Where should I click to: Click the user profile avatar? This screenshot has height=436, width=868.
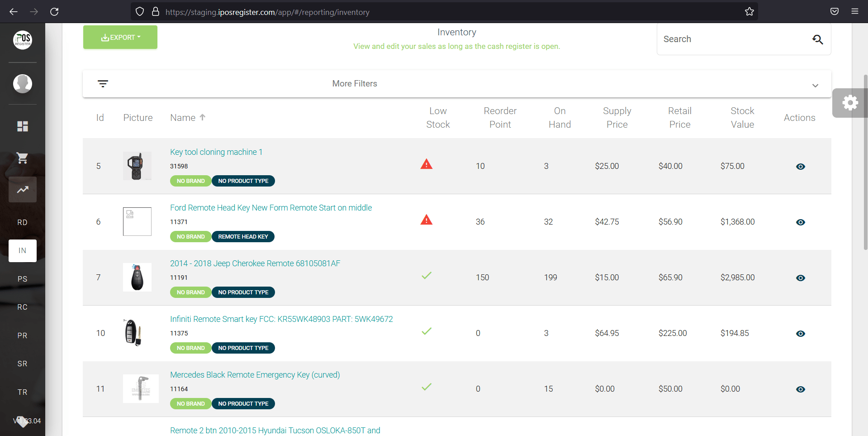click(23, 84)
